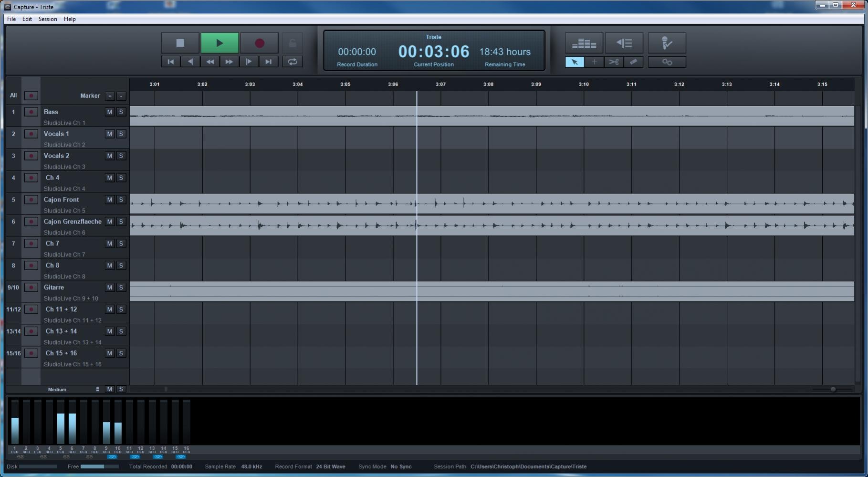Mute the Ch 11 + 12 track
The width and height of the screenshot is (868, 477).
110,309
